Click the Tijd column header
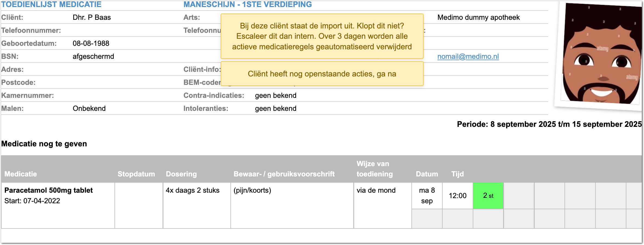Viewport: 644px width, 245px height. point(457,174)
